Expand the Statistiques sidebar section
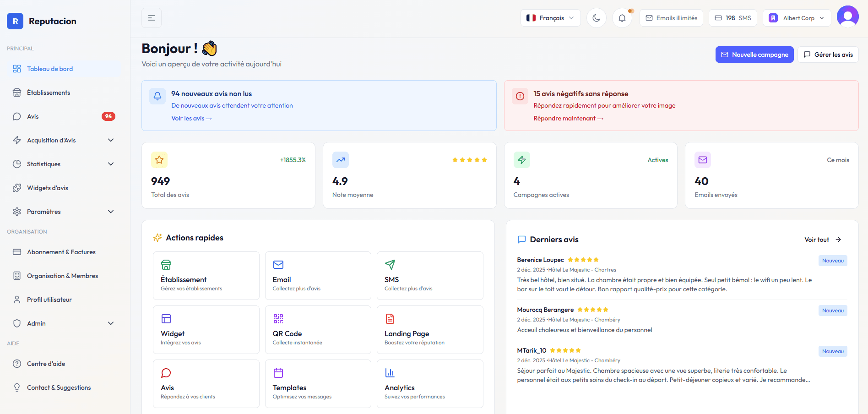868x414 pixels. 64,164
